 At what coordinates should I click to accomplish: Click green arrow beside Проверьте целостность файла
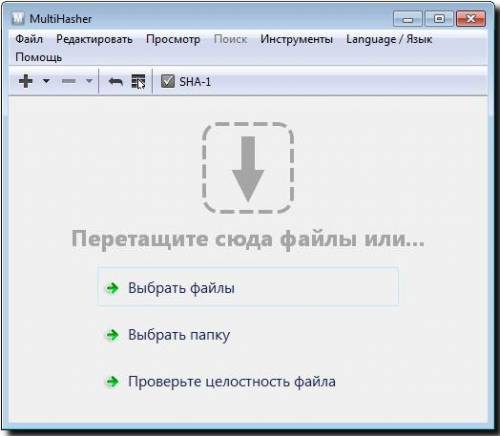point(112,382)
